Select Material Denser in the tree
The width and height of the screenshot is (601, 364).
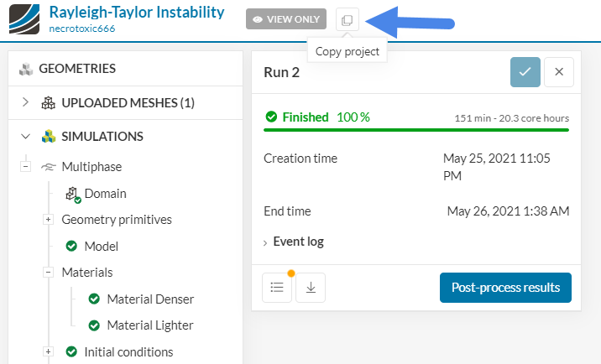(x=150, y=299)
